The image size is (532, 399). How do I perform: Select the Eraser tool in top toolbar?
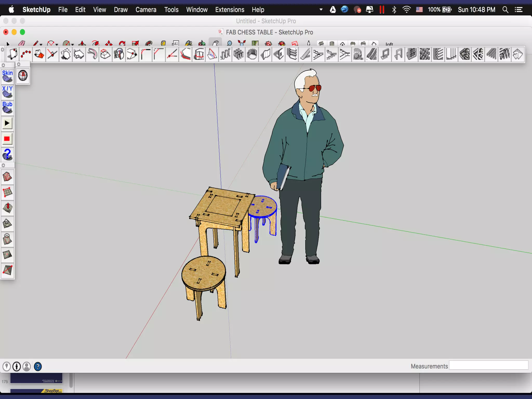coord(22,43)
